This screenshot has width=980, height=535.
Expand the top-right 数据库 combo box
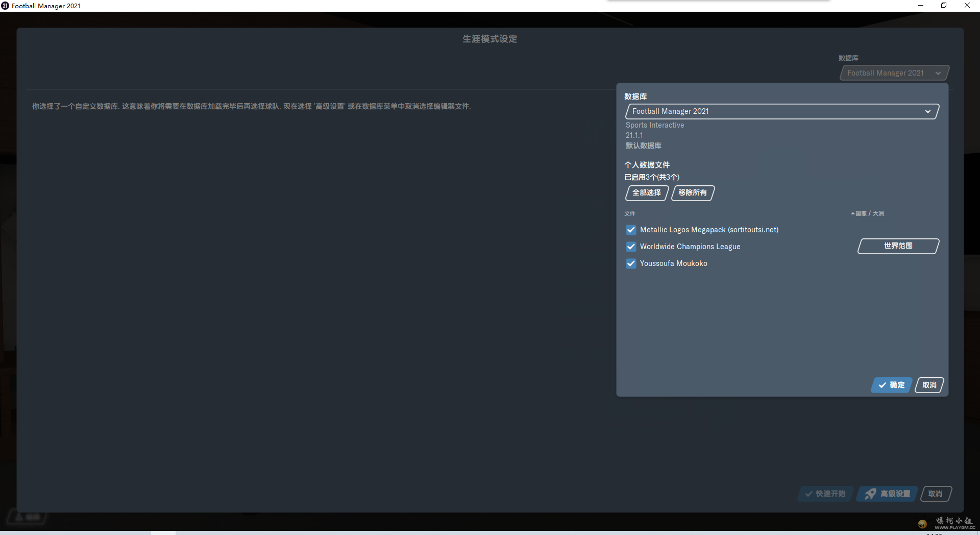click(x=894, y=73)
